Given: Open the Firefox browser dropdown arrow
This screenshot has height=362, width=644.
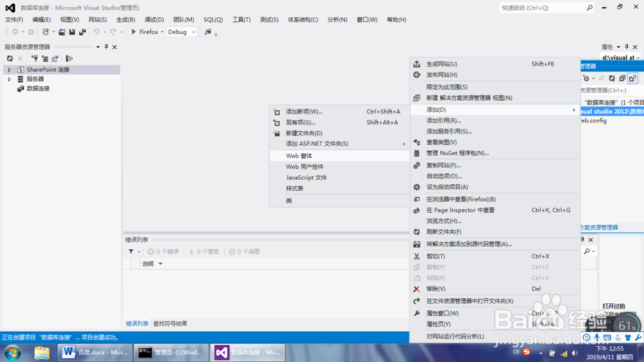Looking at the screenshot, I should point(162,32).
